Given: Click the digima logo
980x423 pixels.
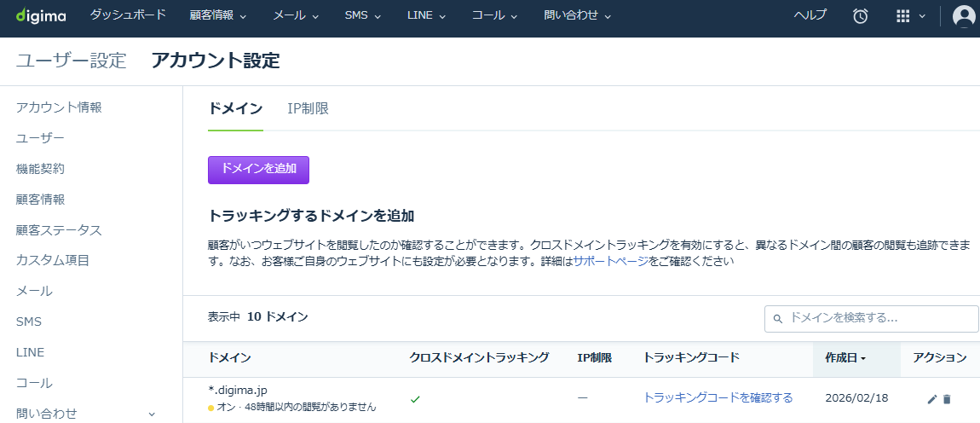Looking at the screenshot, I should 41,15.
